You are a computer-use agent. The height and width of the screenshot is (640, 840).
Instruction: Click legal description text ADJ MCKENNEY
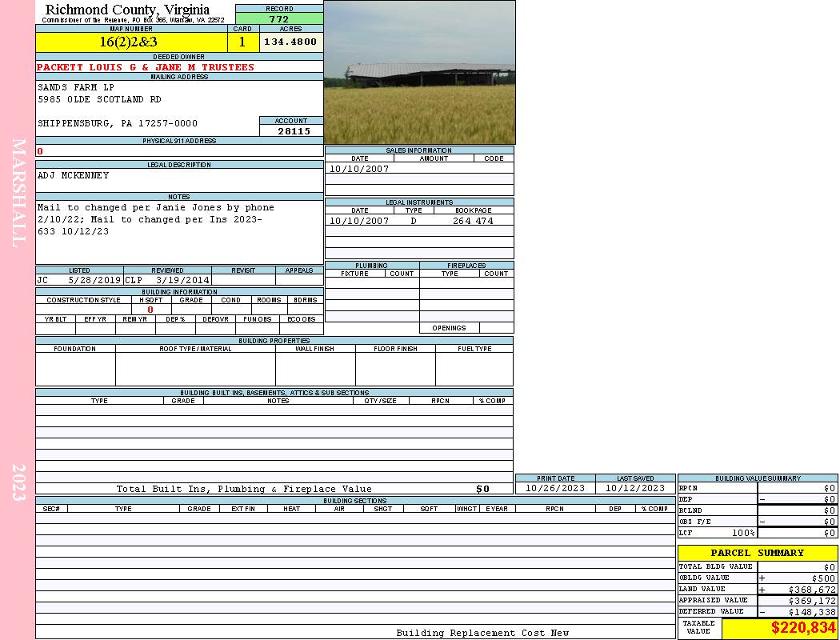pyautogui.click(x=73, y=175)
